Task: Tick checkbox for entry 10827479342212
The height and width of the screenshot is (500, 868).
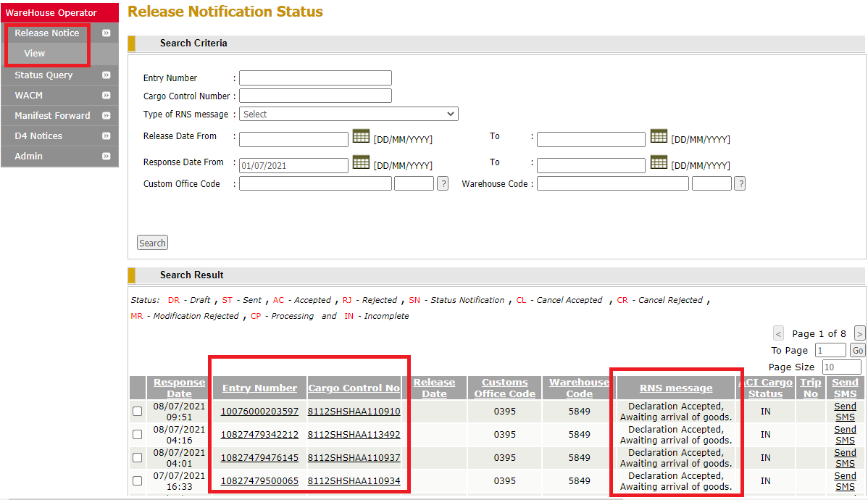Action: click(x=137, y=435)
